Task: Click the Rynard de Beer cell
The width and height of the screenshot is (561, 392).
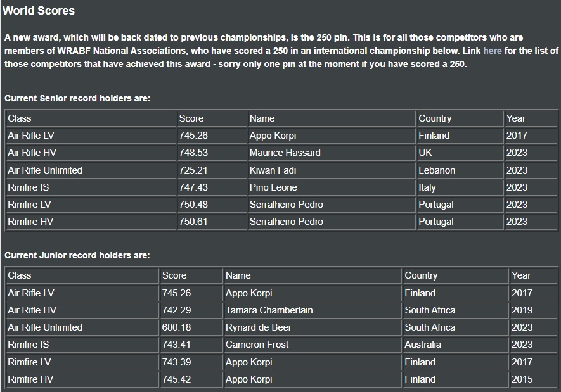Action: tap(313, 327)
